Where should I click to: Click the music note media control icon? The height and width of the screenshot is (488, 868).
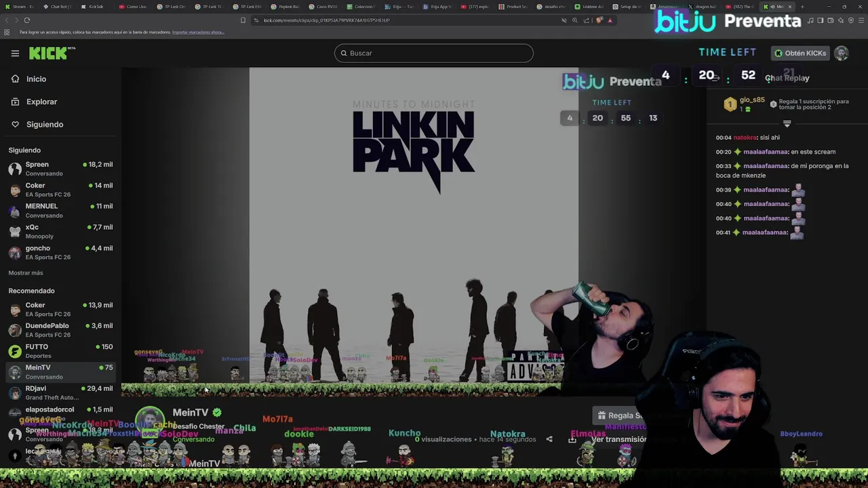[811, 20]
